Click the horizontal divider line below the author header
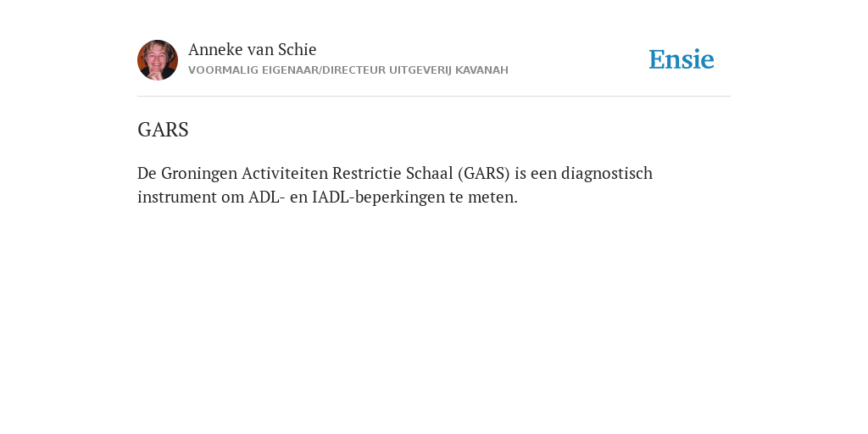The image size is (868, 434). [434, 97]
